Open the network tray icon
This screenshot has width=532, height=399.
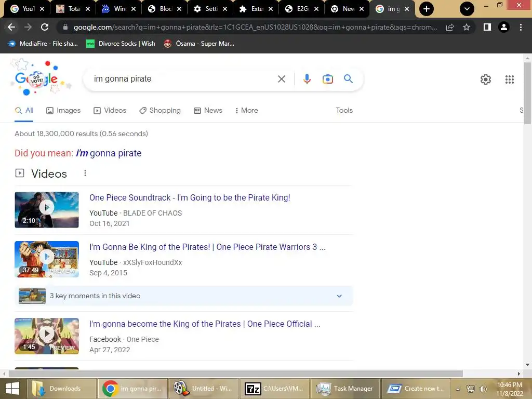point(471,389)
